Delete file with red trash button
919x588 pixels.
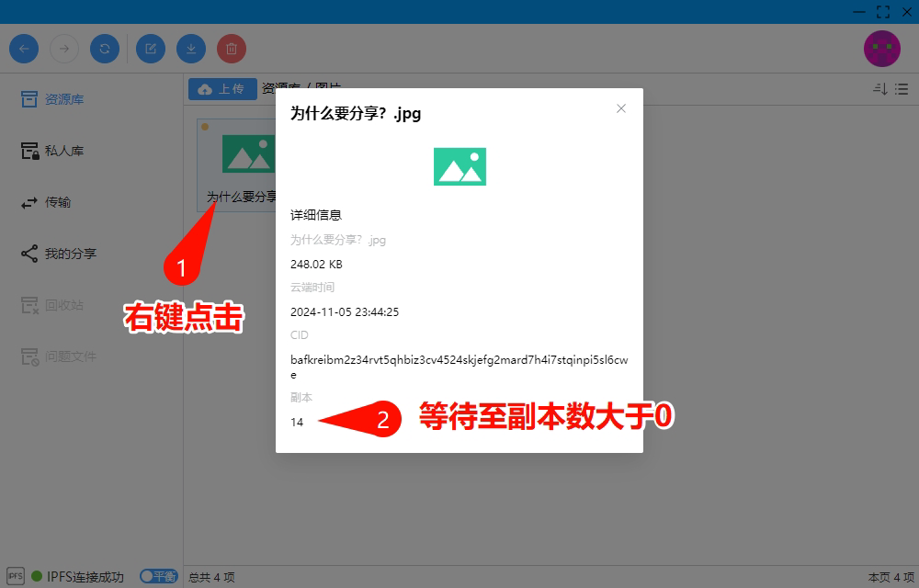232,49
